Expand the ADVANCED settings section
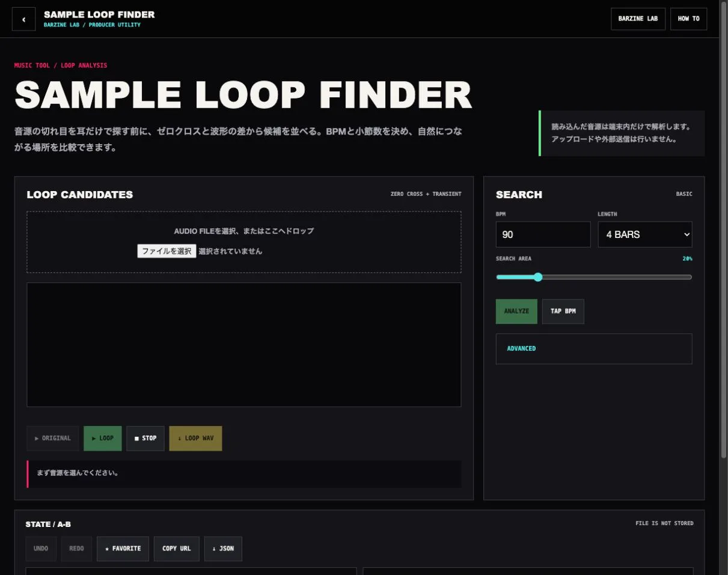This screenshot has width=728, height=575. point(594,348)
